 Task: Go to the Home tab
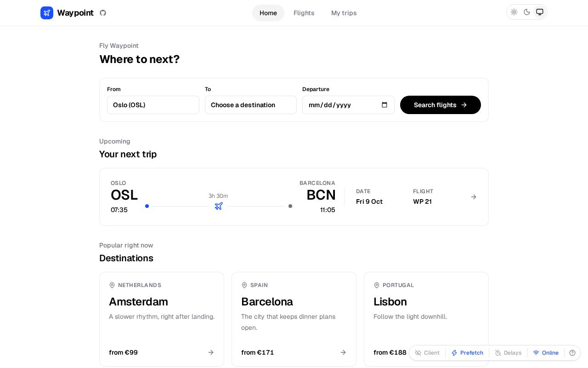tap(268, 13)
